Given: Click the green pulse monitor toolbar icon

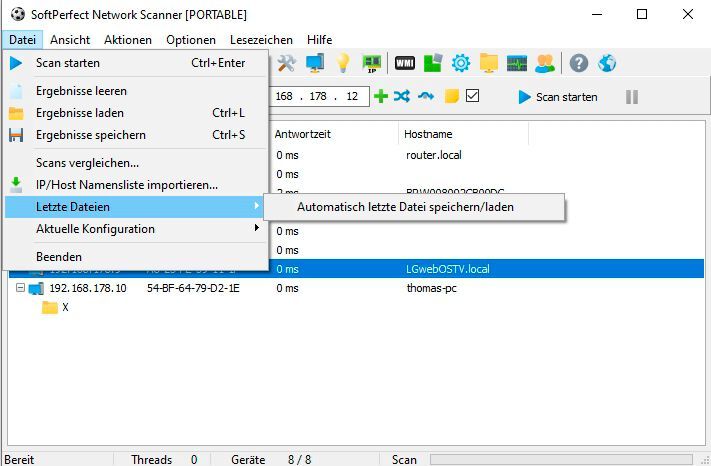Looking at the screenshot, I should (517, 63).
